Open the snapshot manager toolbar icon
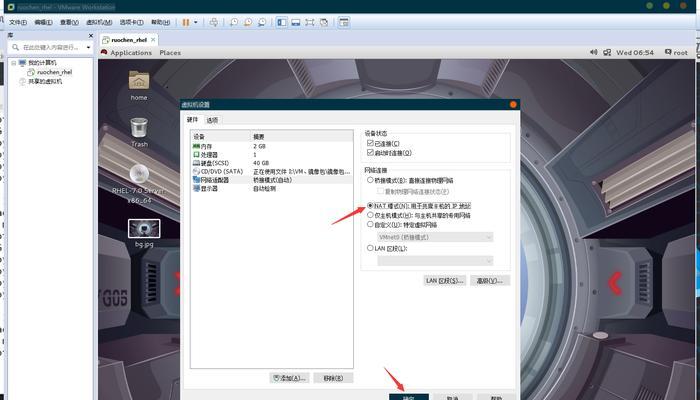Image resolution: width=700 pixels, height=400 pixels. pyautogui.click(x=262, y=22)
